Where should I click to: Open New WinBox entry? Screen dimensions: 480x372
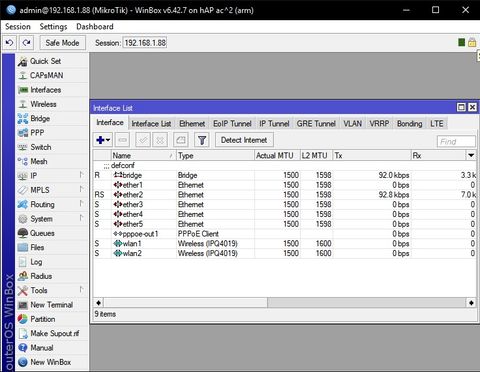pyautogui.click(x=51, y=362)
